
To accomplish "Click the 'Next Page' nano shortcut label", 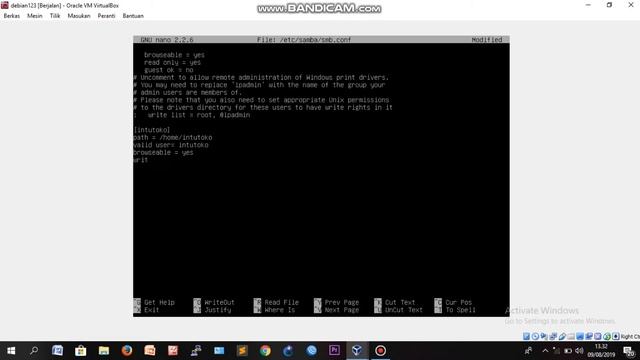I will coord(342,310).
